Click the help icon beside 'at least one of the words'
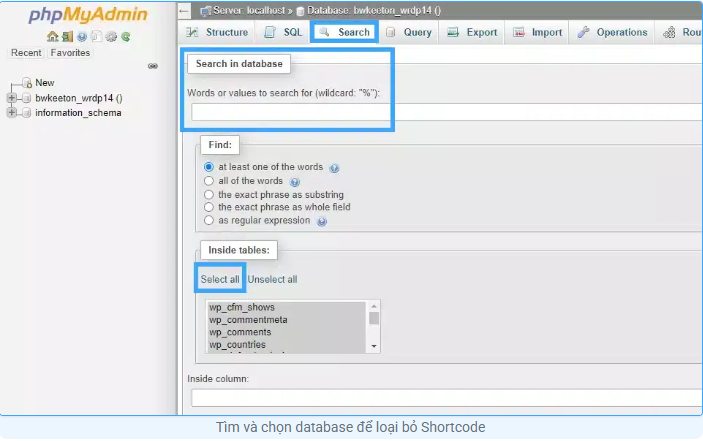The height and width of the screenshot is (441, 703). point(334,168)
